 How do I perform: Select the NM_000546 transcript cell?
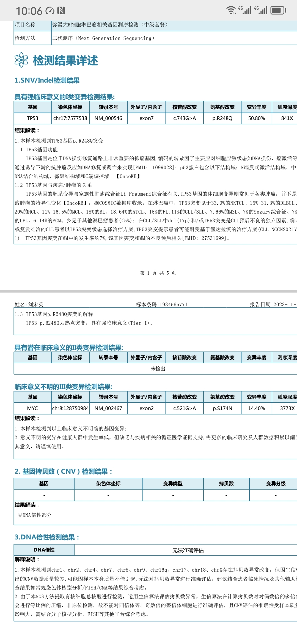[x=108, y=118]
